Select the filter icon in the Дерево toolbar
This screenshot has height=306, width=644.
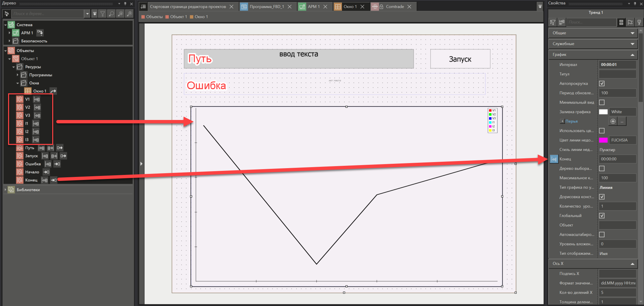coord(102,13)
